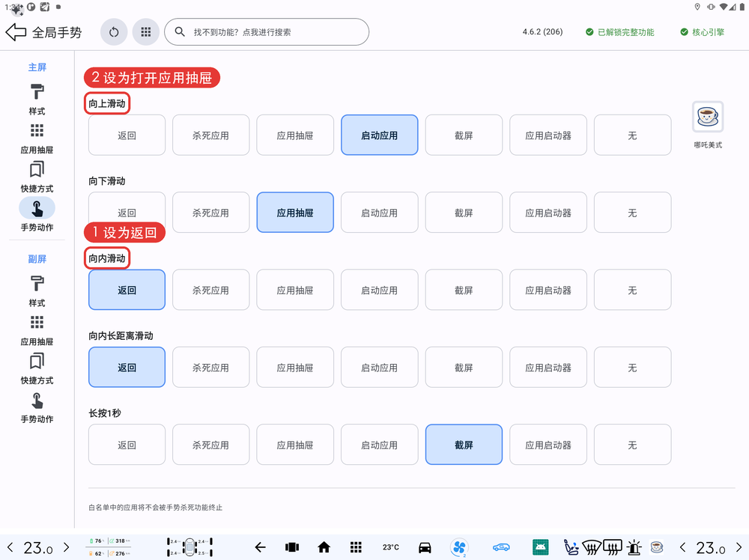The width and height of the screenshot is (749, 560).
Task: Decrease the bottom-left temperature with its left arrow
Action: [10, 547]
